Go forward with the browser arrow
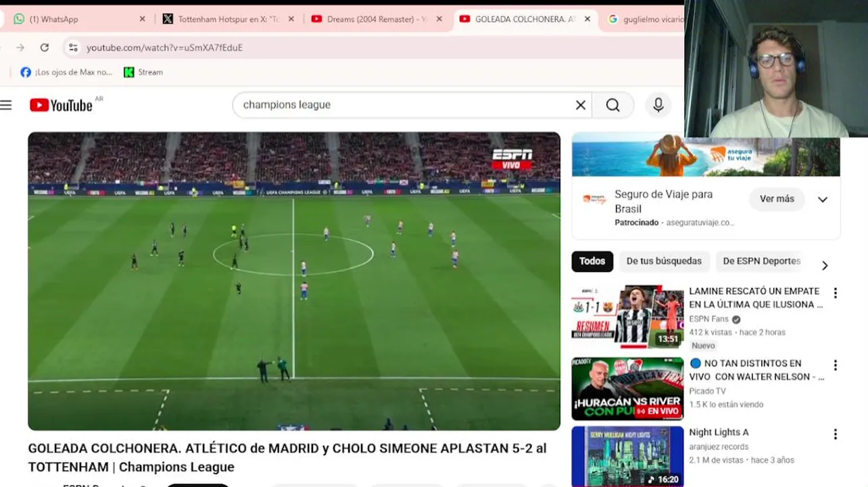 (x=20, y=47)
